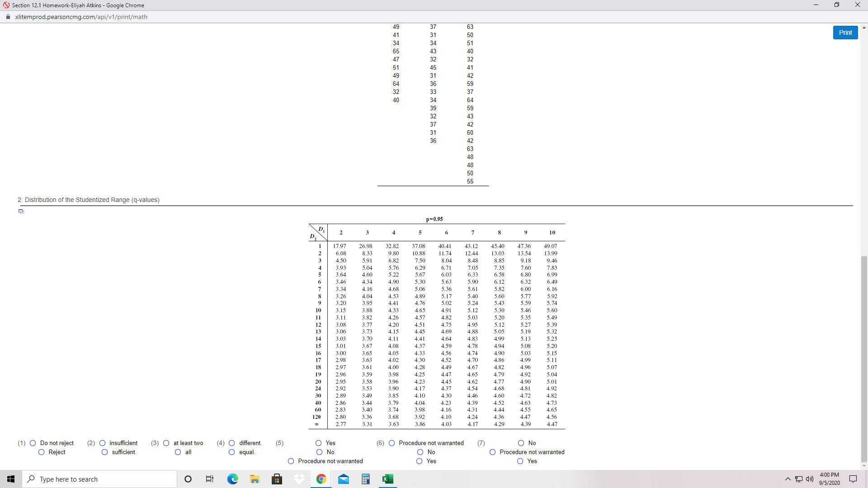The image size is (868, 488).
Task: Open Microsoft Store taskbar icon
Action: [x=277, y=479]
